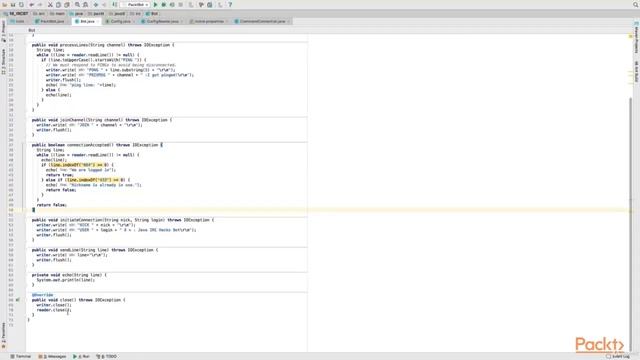Stop the process with the stop icon

pos(180,4)
